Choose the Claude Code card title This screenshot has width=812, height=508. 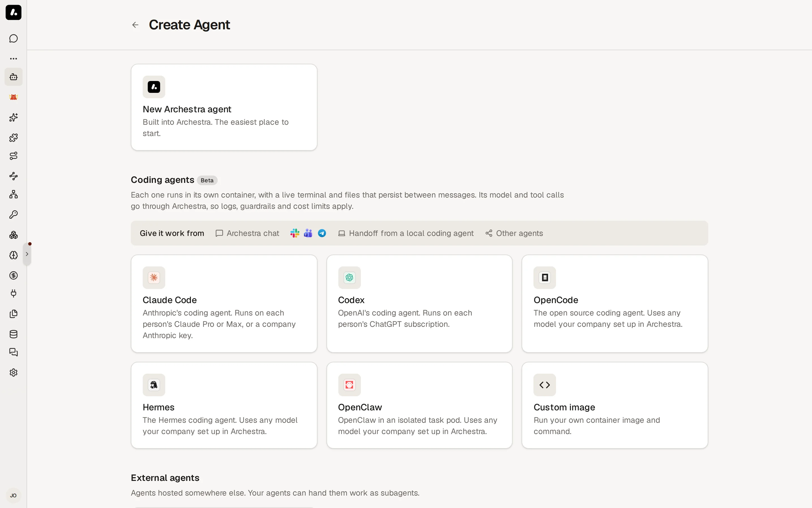(170, 300)
